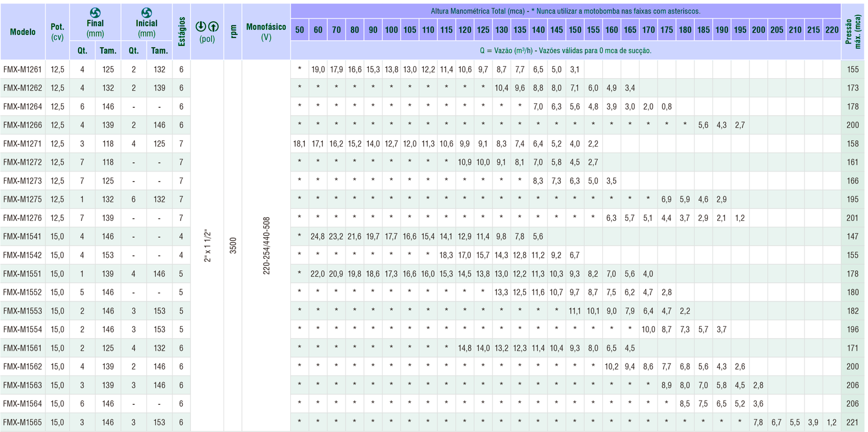Click the Q = Vazão (m³/h) note
This screenshot has height=432, width=868.
565,50
